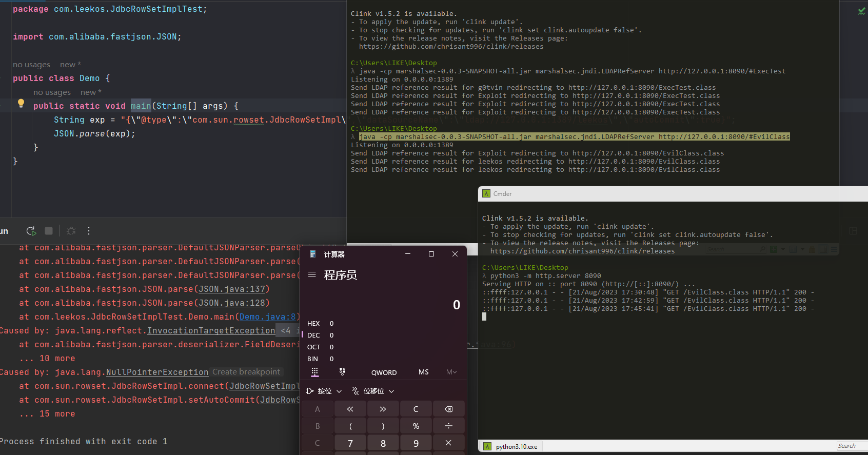Open the 按位 bitwise dropdown in calculator
The image size is (868, 455).
(324, 391)
